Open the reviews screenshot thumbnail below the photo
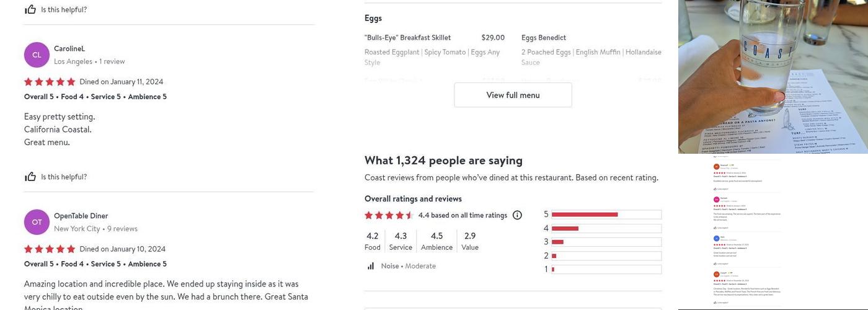This screenshot has height=310, width=868. click(x=746, y=232)
